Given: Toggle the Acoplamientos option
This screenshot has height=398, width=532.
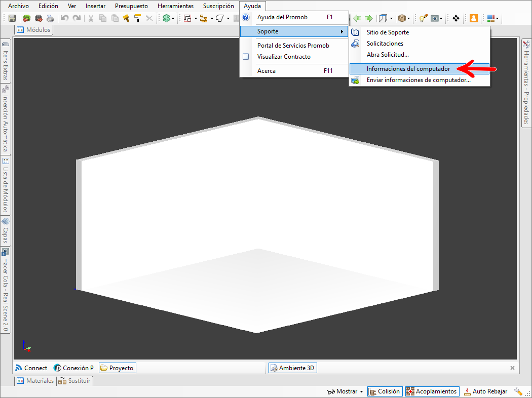Looking at the screenshot, I should coord(432,391).
